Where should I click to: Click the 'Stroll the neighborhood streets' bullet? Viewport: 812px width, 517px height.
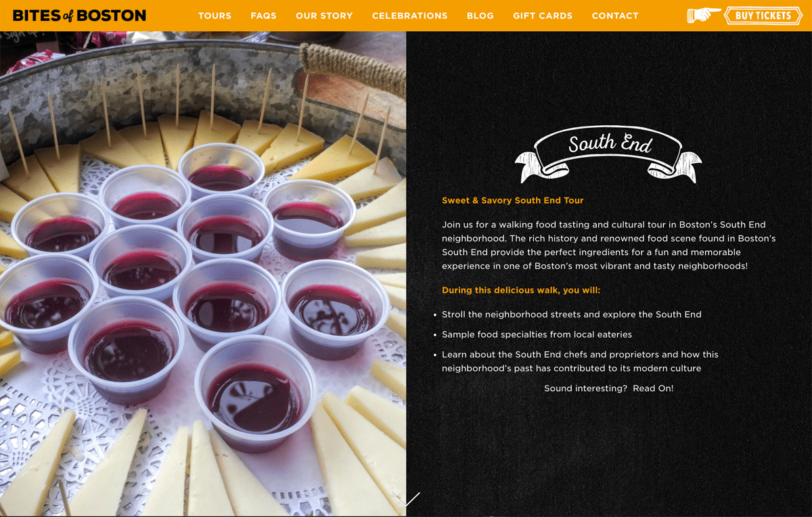pos(571,315)
